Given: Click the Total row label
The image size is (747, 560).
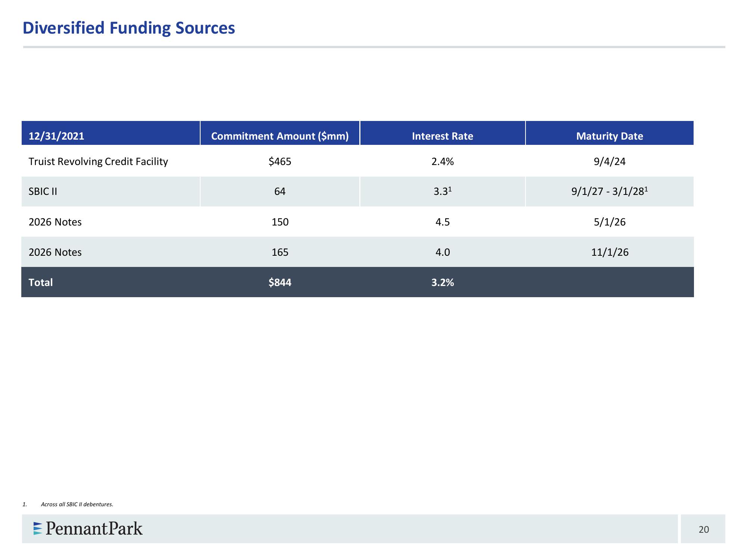Looking at the screenshot, I should [41, 283].
